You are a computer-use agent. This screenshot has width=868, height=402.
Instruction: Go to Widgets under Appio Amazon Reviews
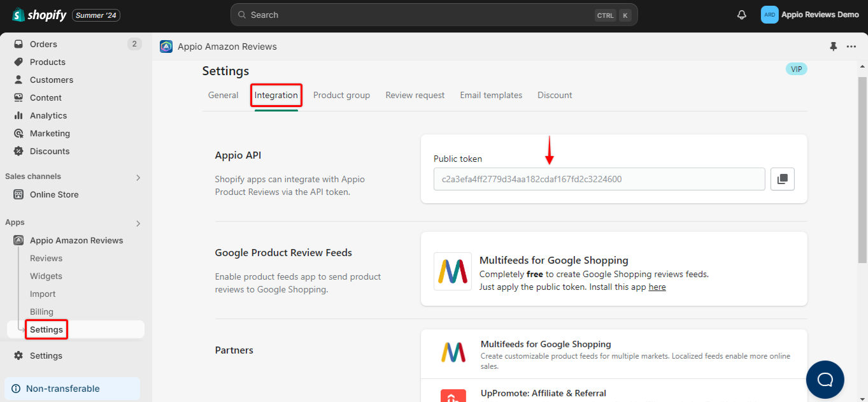pyautogui.click(x=46, y=276)
